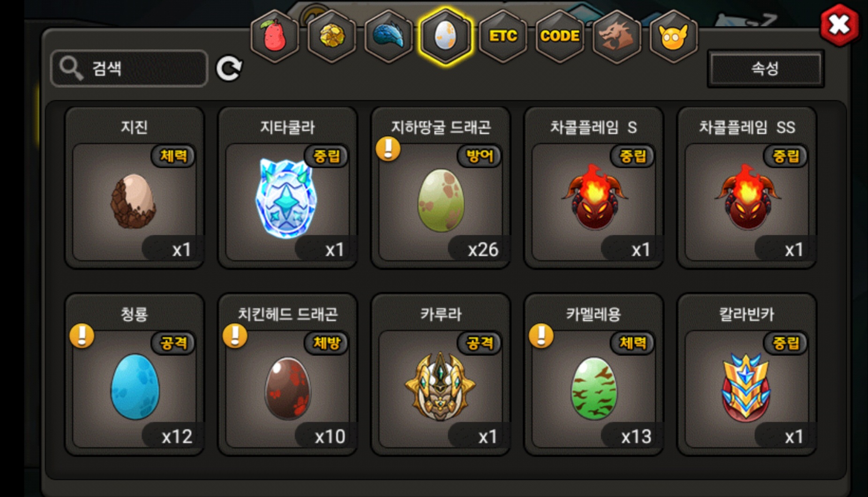This screenshot has width=868, height=497.
Task: Open the brown dragon head tab
Action: tap(617, 36)
